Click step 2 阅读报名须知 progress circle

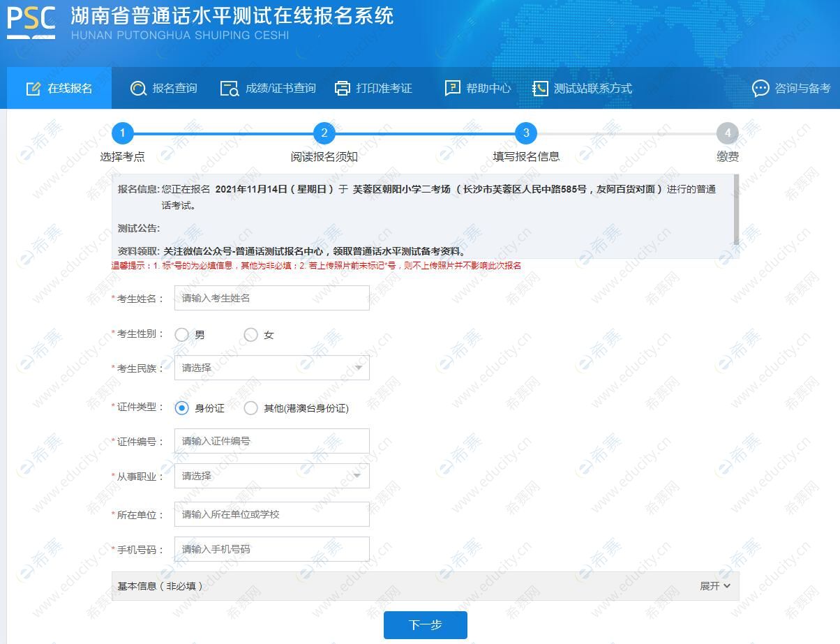tap(324, 133)
